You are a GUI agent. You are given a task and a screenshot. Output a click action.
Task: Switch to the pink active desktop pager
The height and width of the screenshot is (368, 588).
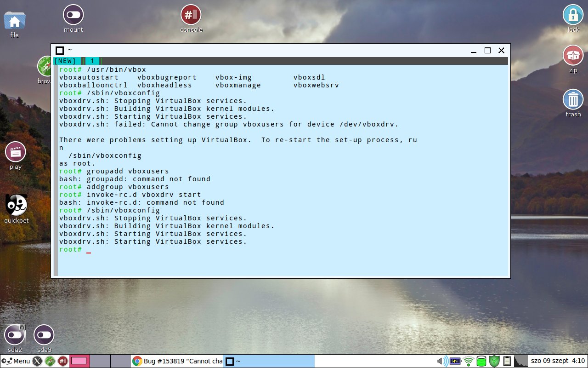tap(79, 361)
